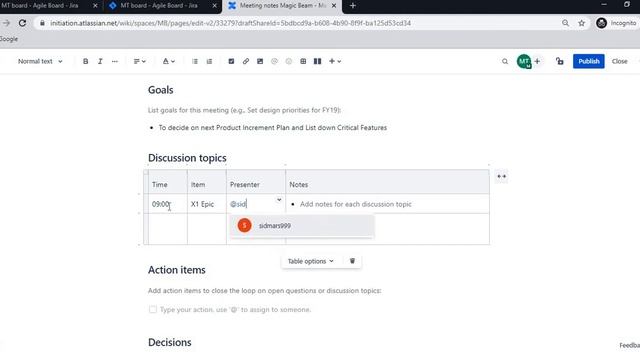Open cell options chevron in Presenter cell

click(279, 200)
